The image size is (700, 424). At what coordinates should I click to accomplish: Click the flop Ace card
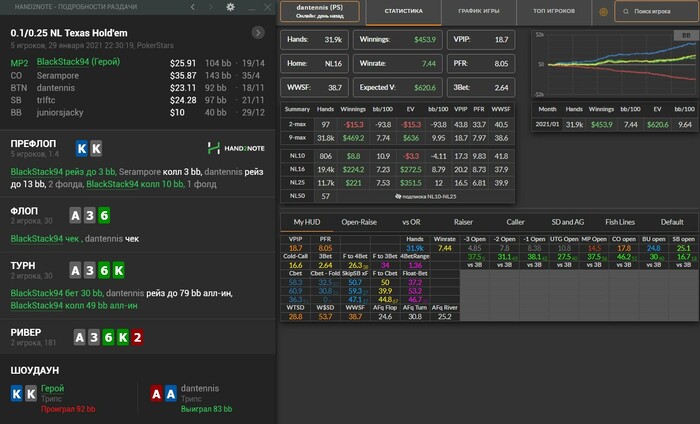[75, 216]
